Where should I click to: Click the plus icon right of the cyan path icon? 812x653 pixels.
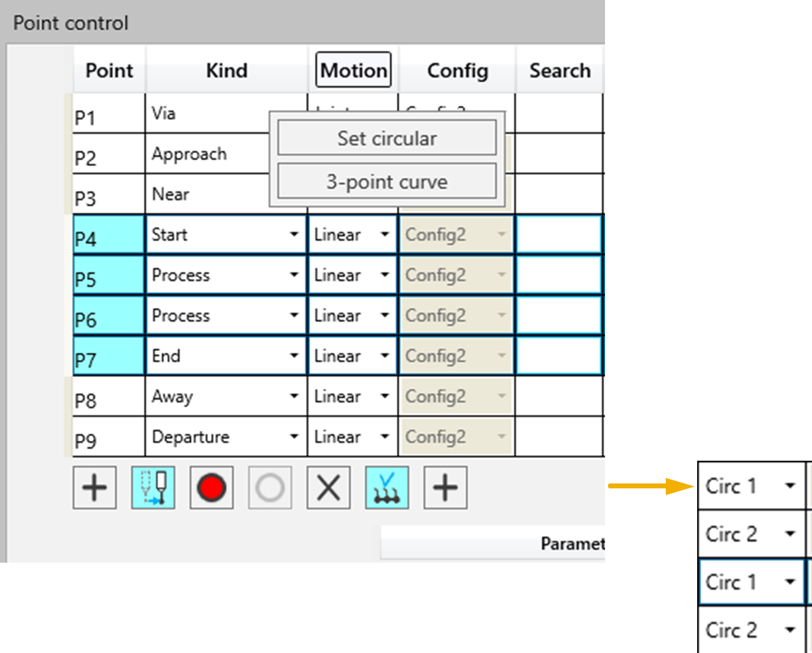[445, 488]
